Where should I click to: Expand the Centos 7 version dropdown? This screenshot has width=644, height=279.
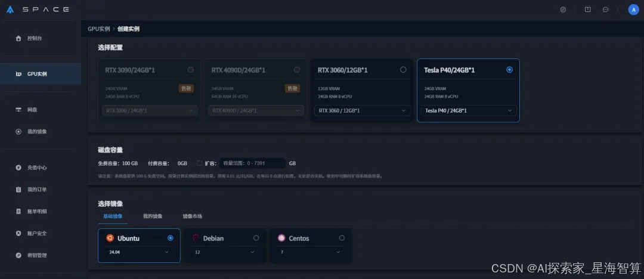(311, 252)
